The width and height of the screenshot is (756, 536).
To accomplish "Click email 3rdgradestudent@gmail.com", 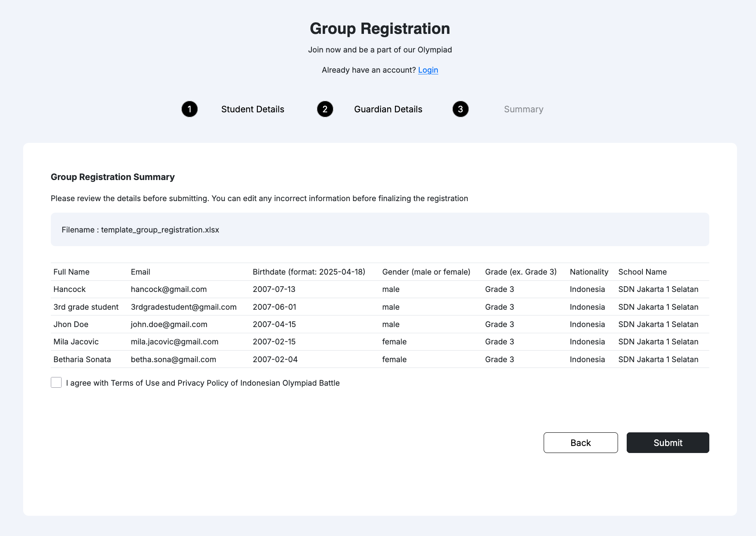I will (x=183, y=307).
